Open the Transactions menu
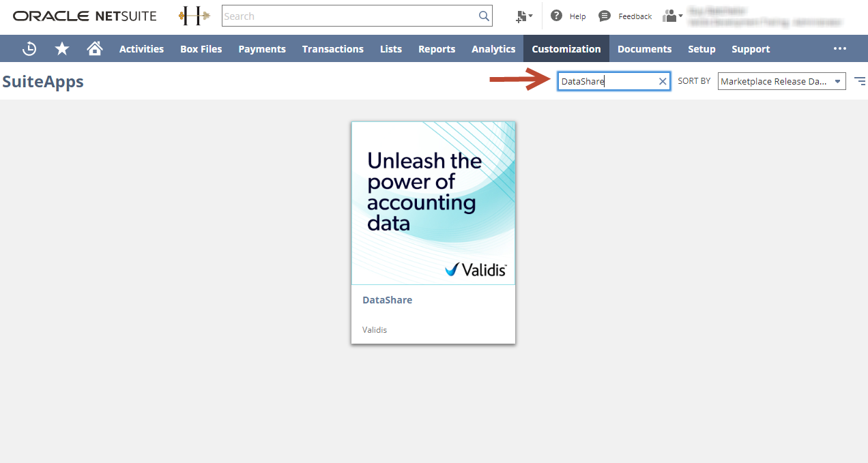 tap(333, 49)
